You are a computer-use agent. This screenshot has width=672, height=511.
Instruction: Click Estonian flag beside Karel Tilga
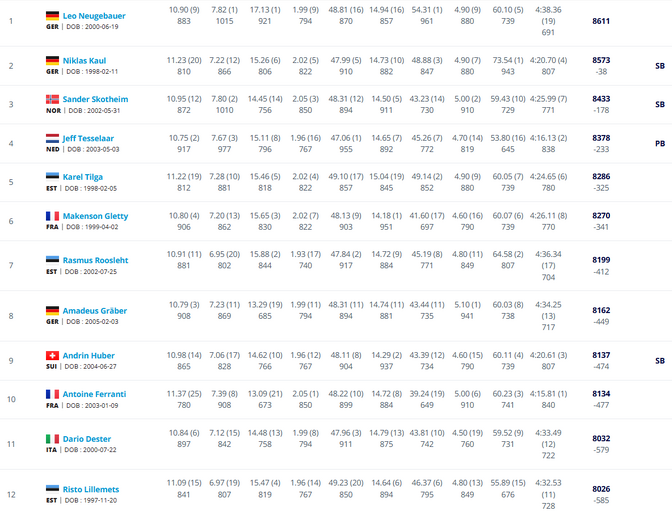tap(52, 177)
